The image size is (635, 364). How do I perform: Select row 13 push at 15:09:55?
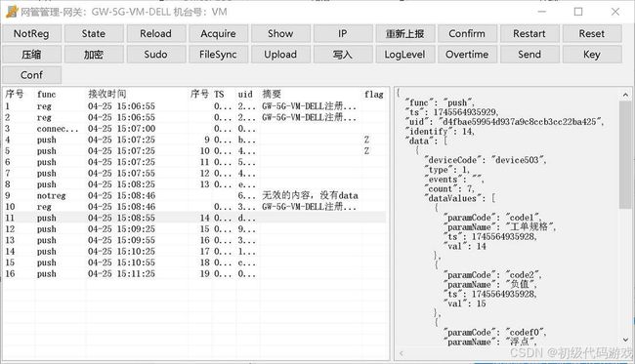[x=194, y=240]
